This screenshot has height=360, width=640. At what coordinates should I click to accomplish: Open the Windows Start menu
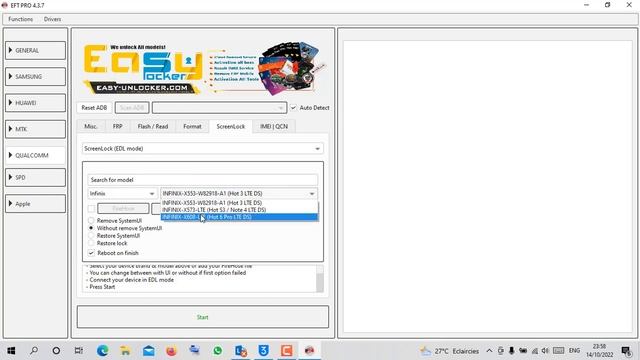point(11,351)
